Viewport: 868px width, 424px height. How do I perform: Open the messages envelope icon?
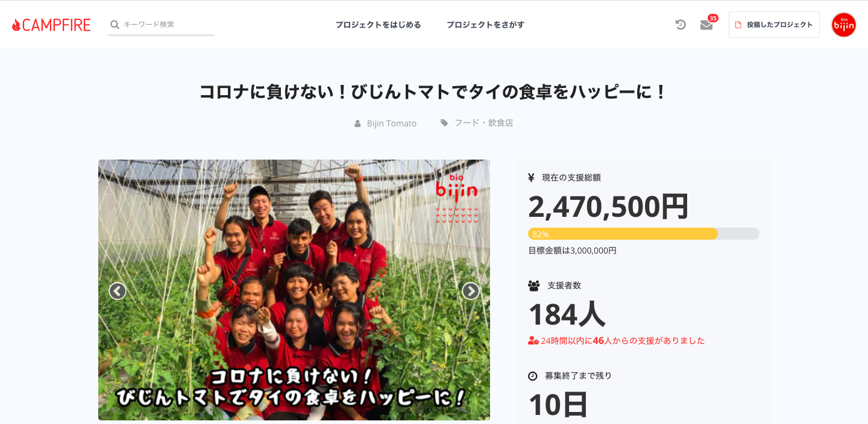(706, 25)
